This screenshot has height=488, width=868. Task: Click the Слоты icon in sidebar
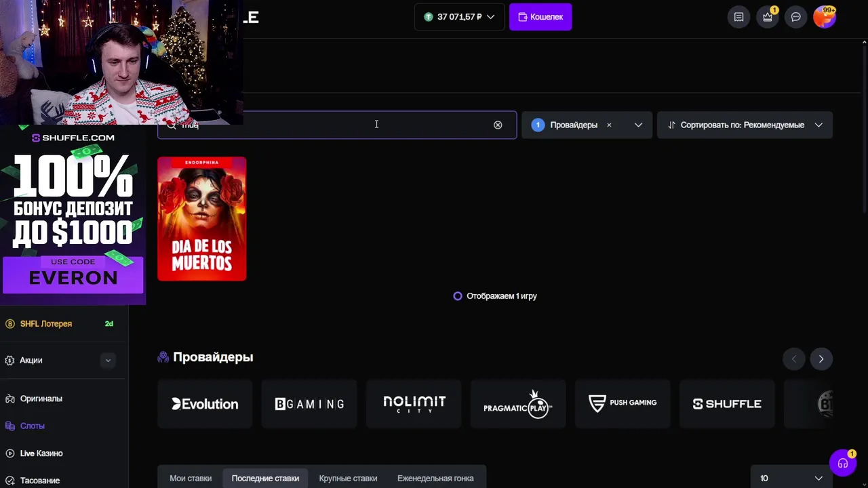[x=9, y=426]
